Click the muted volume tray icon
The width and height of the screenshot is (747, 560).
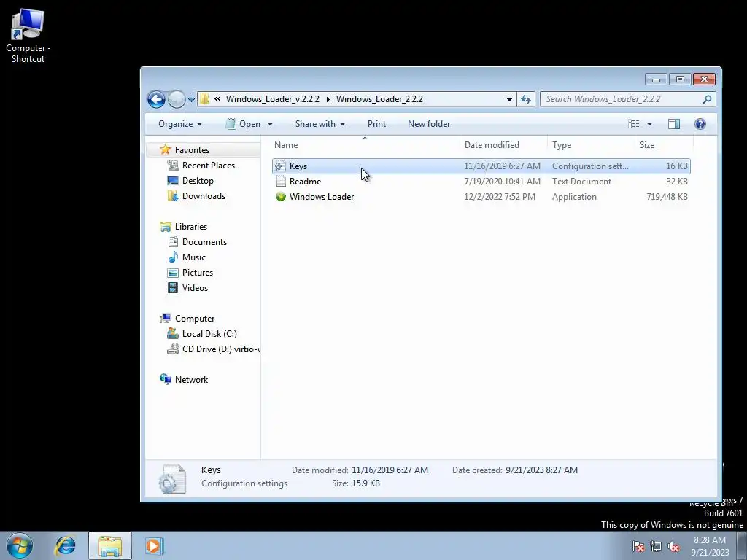pyautogui.click(x=673, y=547)
